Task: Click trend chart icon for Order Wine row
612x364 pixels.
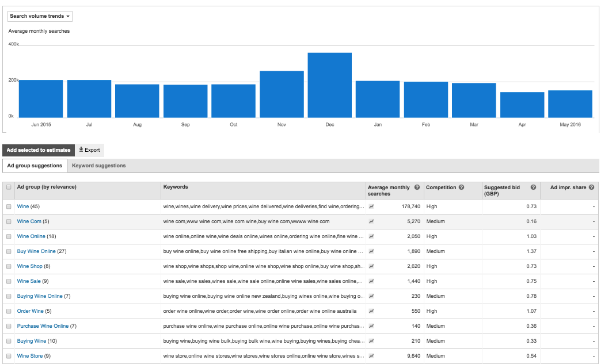Action: tap(372, 311)
